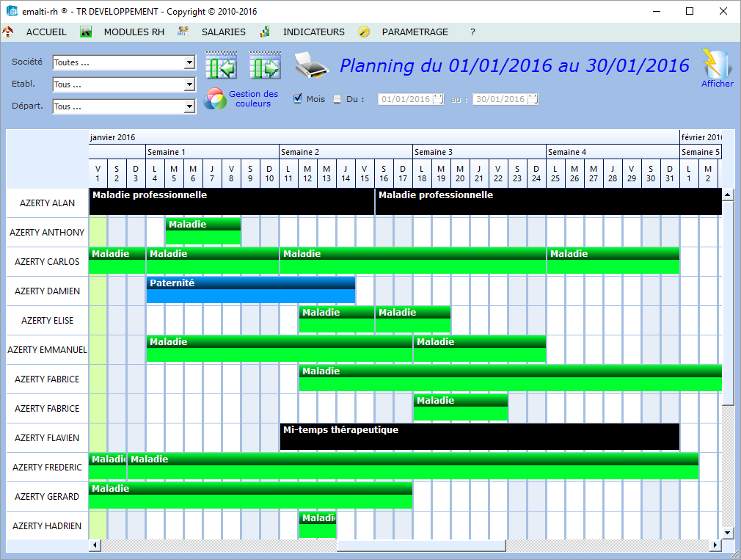Screen dimensions: 741x560
Task: Click the Semaine 1 header
Action: [212, 152]
